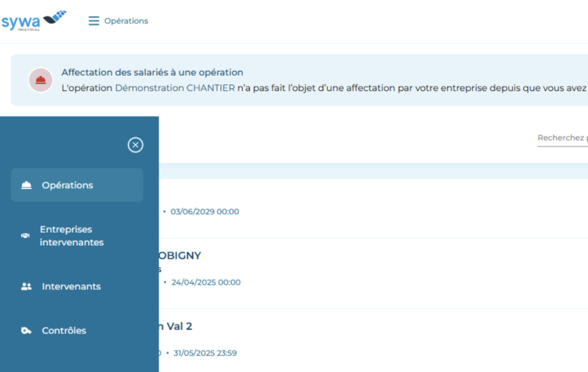
Task: Open Contrôles from the navigation menu
Action: click(64, 330)
